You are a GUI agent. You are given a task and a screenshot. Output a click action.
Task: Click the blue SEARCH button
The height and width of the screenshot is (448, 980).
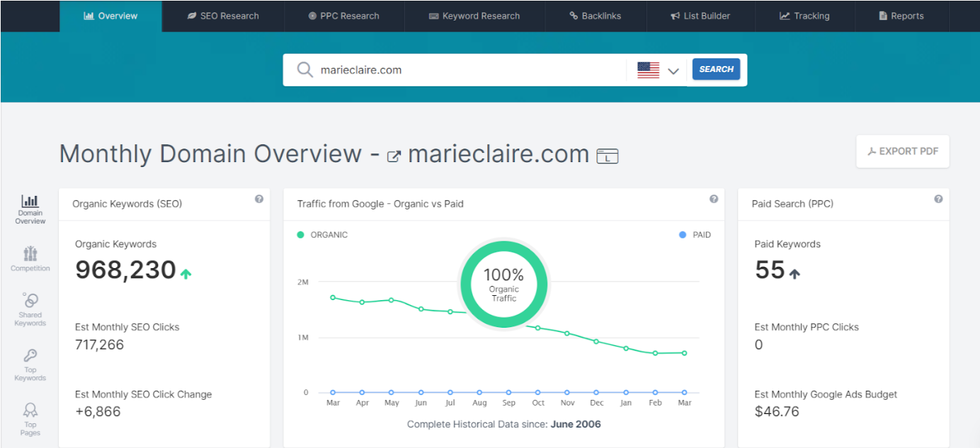(x=716, y=69)
